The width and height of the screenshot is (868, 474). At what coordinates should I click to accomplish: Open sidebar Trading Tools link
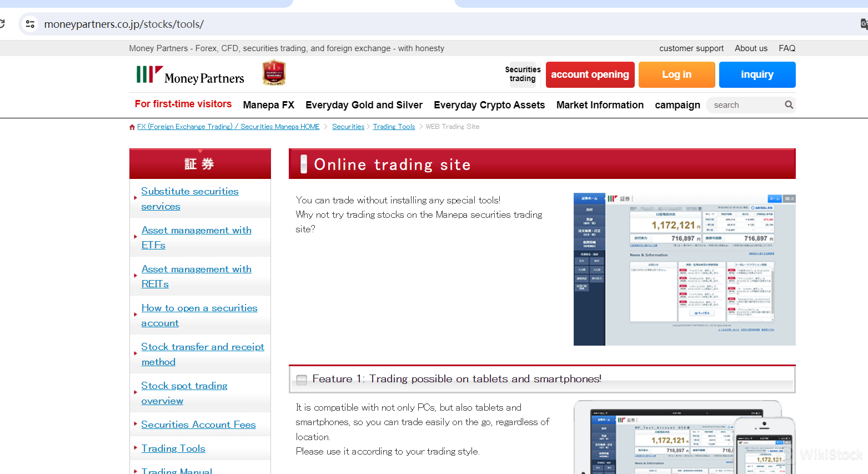[x=173, y=448]
